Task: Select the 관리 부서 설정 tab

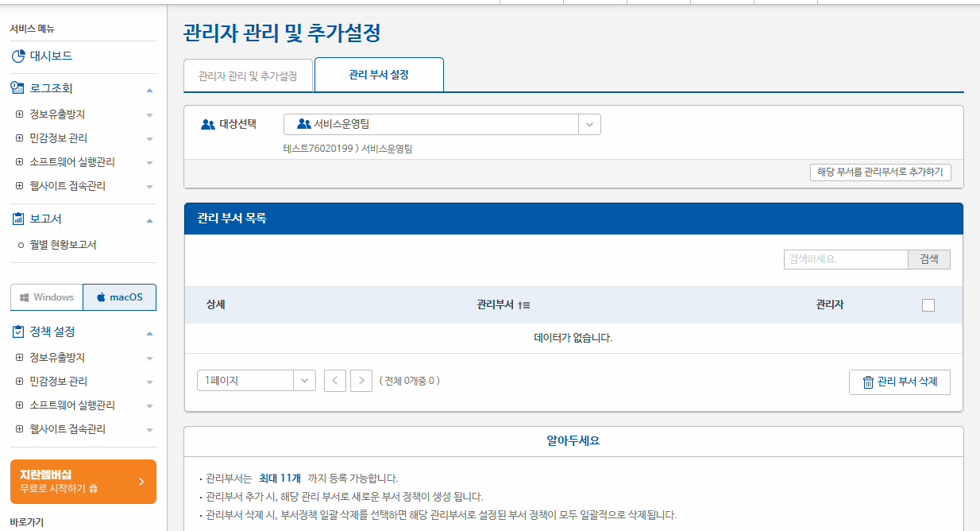Action: click(379, 74)
